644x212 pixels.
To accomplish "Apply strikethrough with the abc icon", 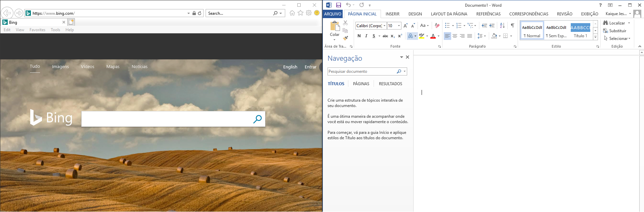I will point(385,36).
